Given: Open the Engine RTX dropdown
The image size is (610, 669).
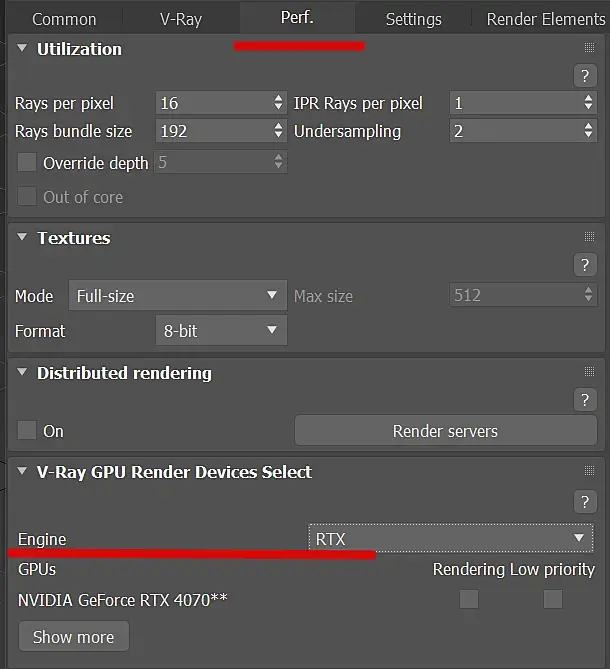Looking at the screenshot, I should 451,538.
